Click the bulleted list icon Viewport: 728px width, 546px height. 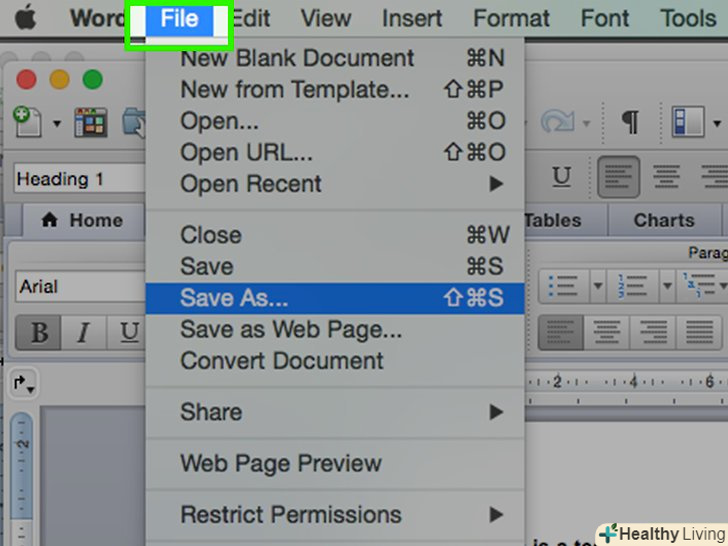564,287
